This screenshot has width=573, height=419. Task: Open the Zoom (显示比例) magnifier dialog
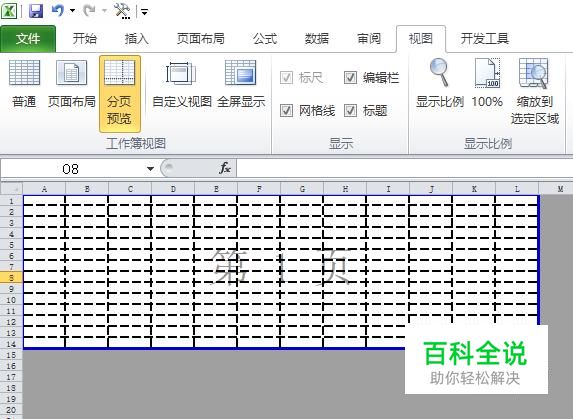tap(440, 84)
